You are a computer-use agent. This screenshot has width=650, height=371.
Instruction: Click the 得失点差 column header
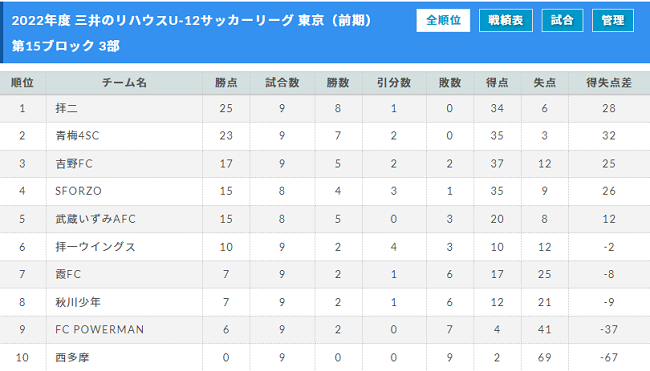pyautogui.click(x=609, y=83)
